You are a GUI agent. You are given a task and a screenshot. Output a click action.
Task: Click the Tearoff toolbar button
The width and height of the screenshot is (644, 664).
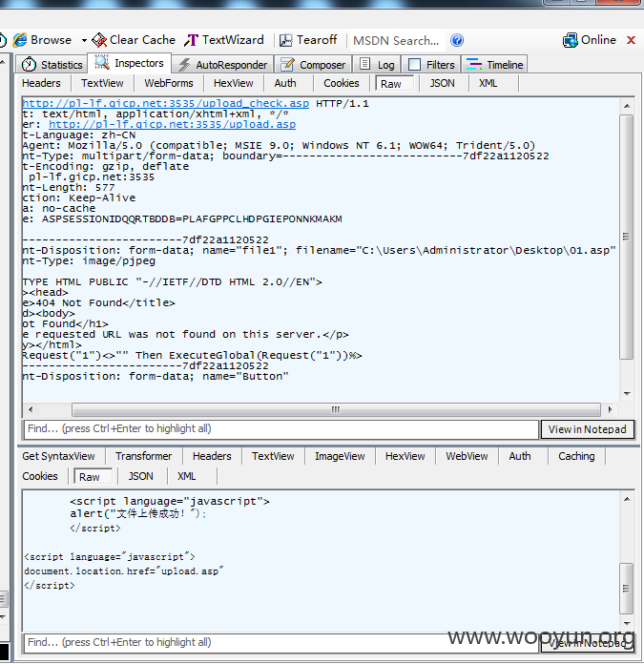(308, 40)
